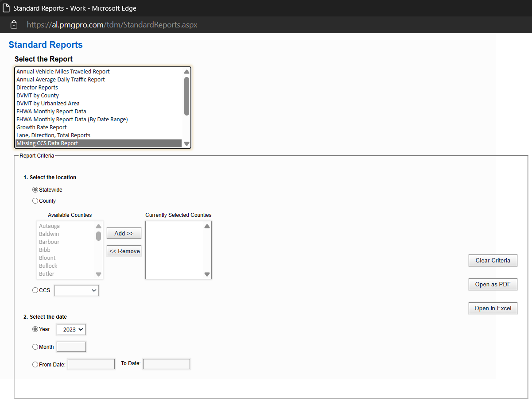This screenshot has height=401, width=532.
Task: Click the report list scrollbar thumb
Action: [x=186, y=96]
